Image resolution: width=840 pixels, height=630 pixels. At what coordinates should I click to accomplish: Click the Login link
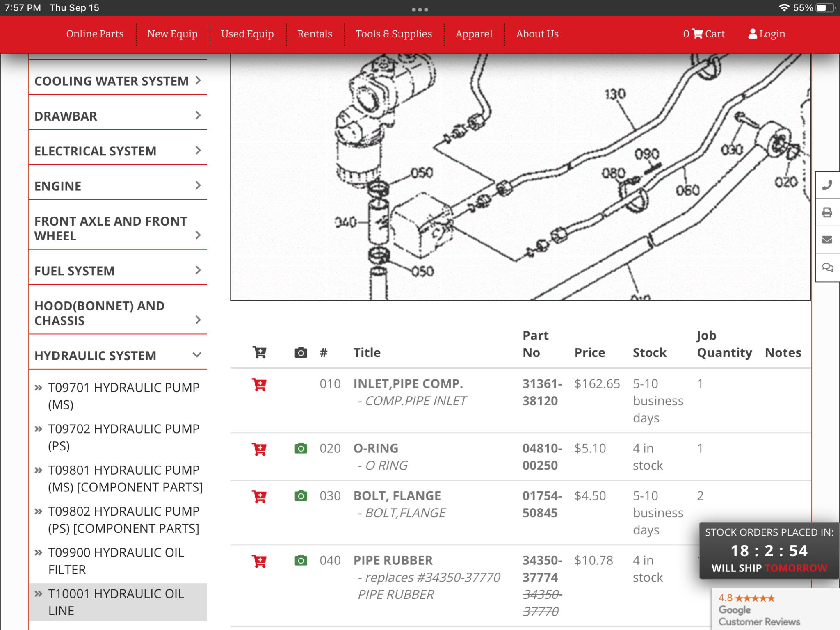[x=767, y=34]
